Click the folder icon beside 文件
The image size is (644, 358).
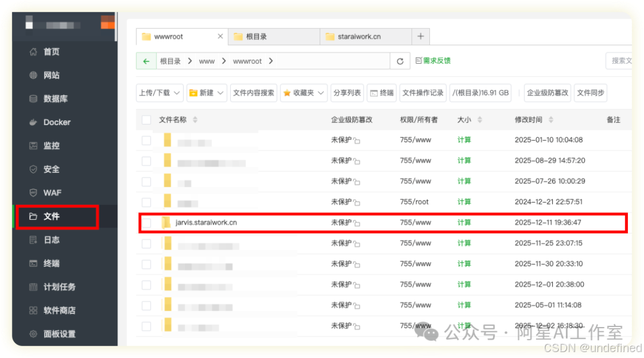pos(33,216)
